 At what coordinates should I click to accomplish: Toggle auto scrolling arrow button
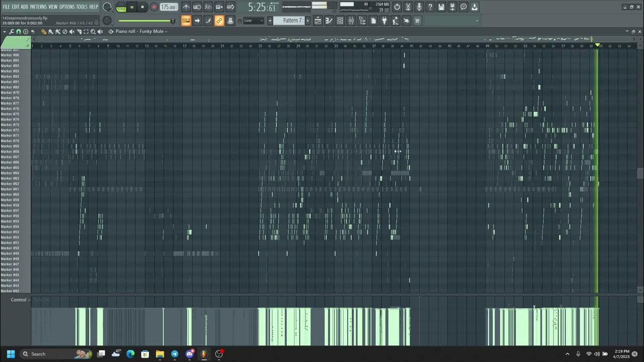click(197, 21)
